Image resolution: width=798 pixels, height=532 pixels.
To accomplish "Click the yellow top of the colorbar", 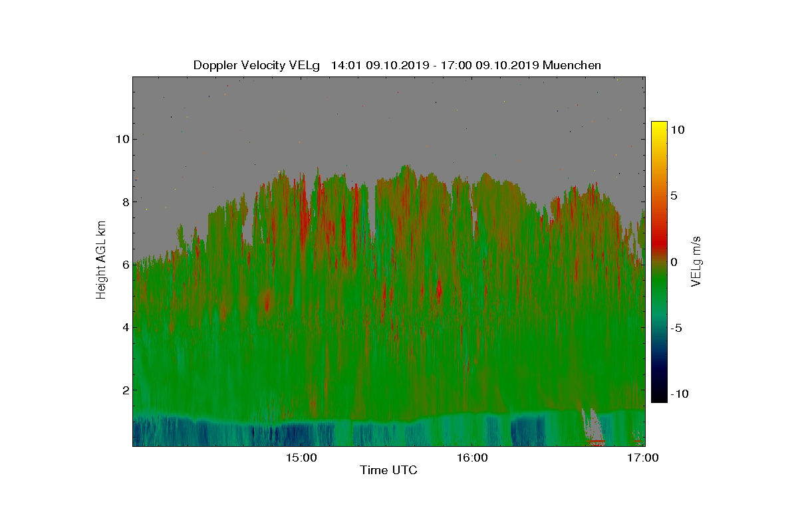I will coord(659,126).
